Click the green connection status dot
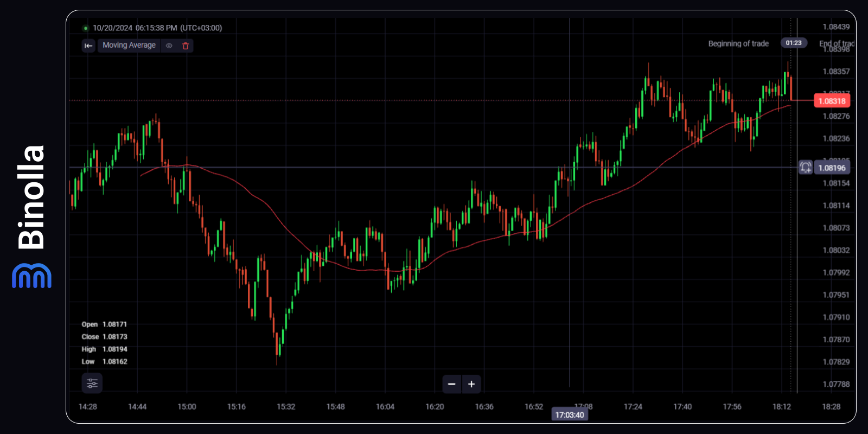Viewport: 868px width, 434px height. pos(86,28)
